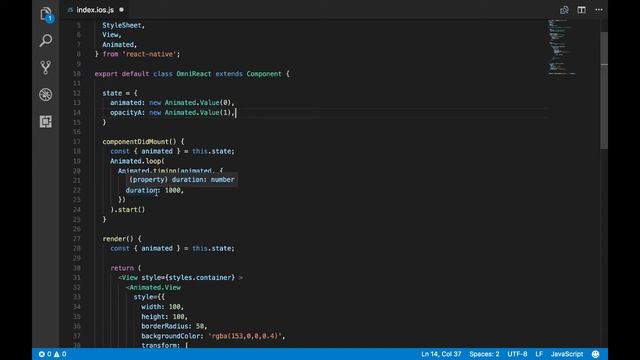The height and width of the screenshot is (360, 640).
Task: Click duration value 1000 on line 22
Action: (173, 190)
